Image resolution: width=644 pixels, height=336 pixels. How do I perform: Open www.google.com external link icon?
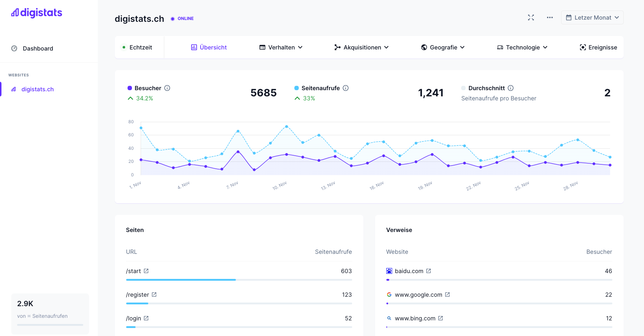pos(447,295)
